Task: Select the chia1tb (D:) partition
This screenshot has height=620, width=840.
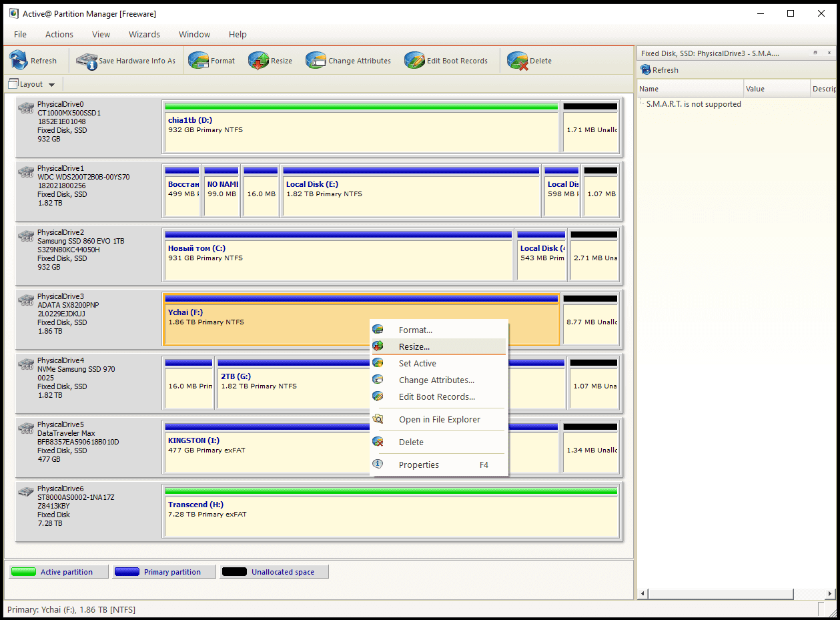Action: [361, 128]
